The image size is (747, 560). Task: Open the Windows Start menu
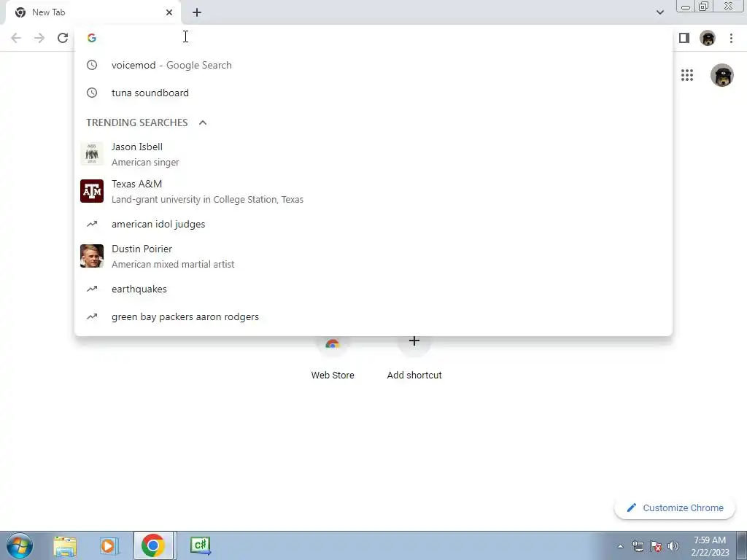pyautogui.click(x=20, y=545)
